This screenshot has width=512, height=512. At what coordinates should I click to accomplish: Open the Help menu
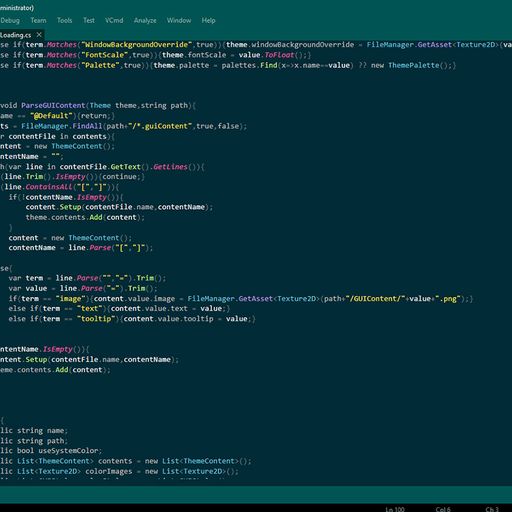tap(208, 21)
